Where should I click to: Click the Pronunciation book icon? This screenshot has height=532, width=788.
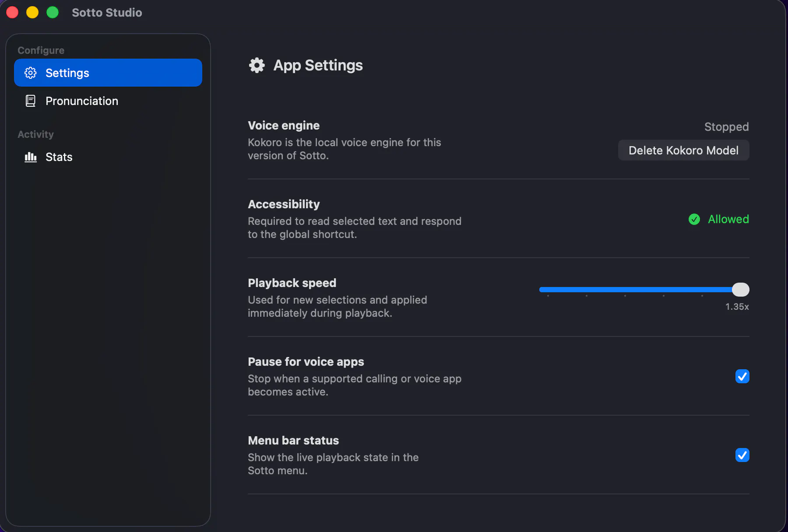[31, 101]
